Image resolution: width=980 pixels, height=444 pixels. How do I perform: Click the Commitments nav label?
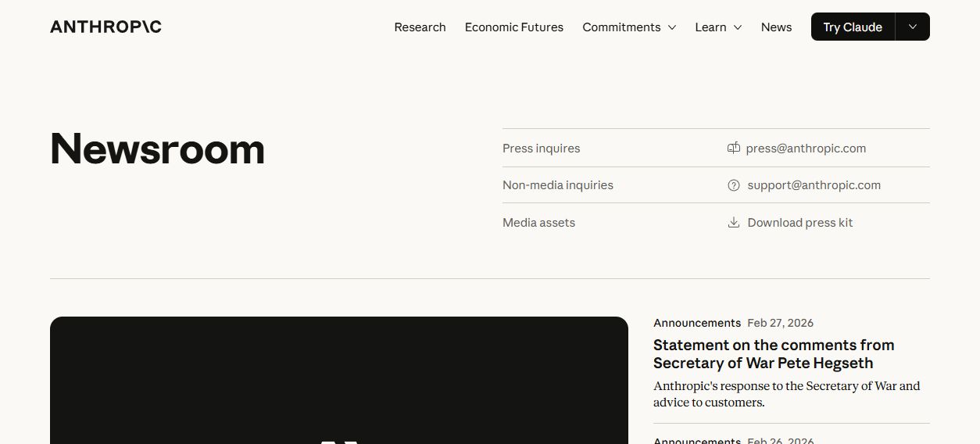click(621, 27)
